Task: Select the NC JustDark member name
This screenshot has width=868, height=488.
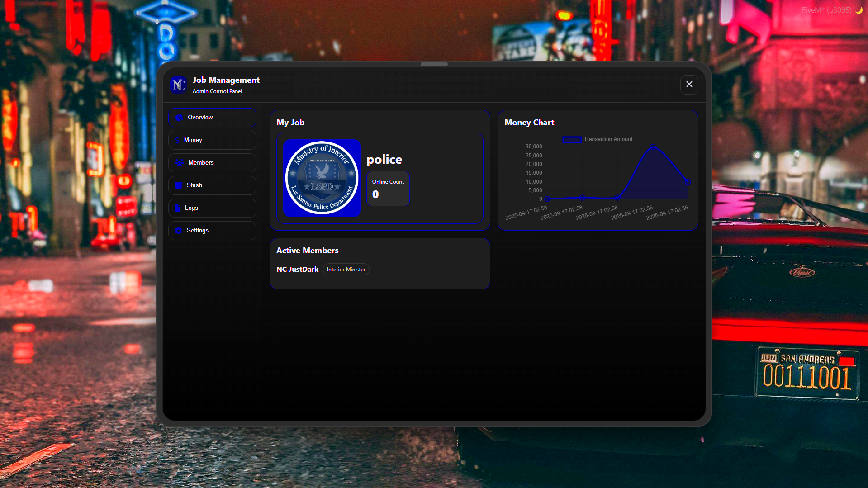Action: (x=297, y=270)
